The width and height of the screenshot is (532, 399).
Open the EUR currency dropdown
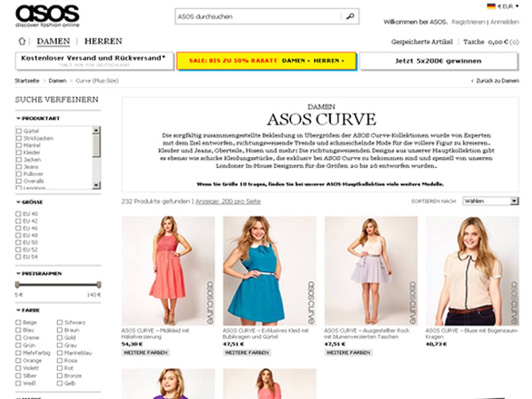click(508, 6)
